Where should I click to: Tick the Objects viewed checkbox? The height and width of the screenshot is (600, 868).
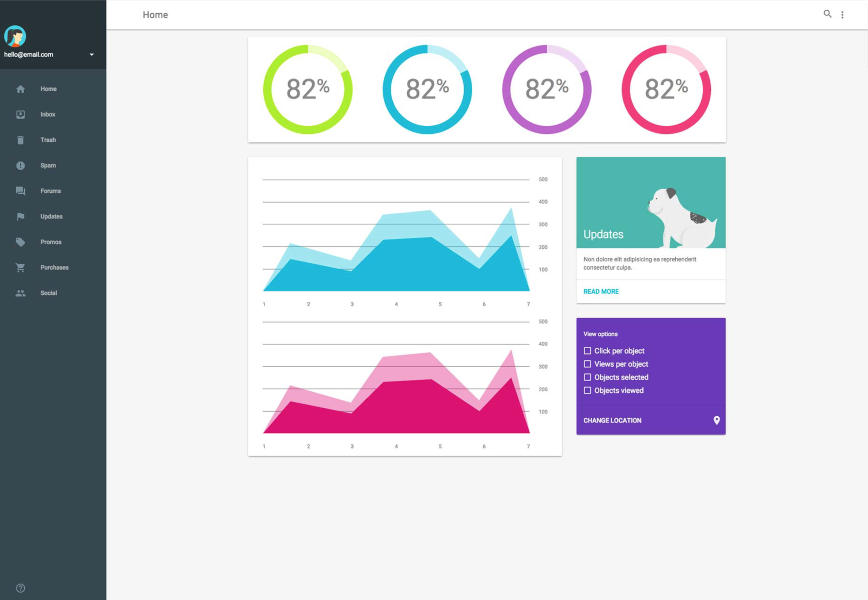click(587, 391)
